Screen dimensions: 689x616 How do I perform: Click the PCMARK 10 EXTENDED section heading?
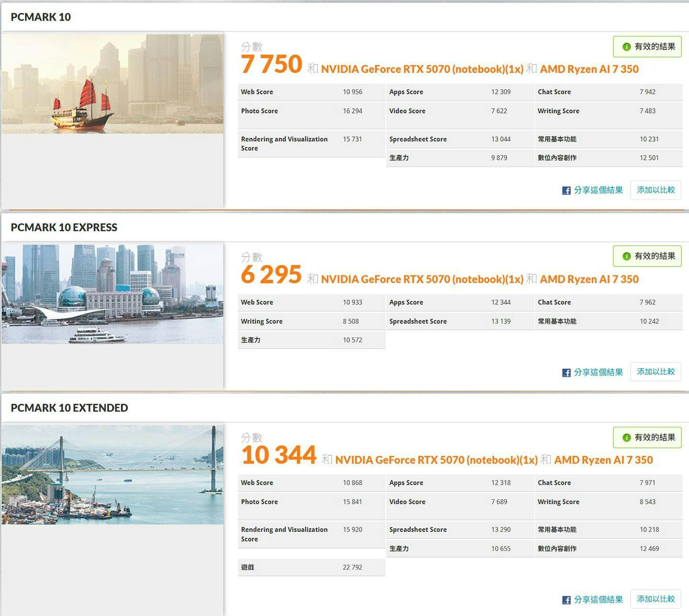[x=69, y=408]
